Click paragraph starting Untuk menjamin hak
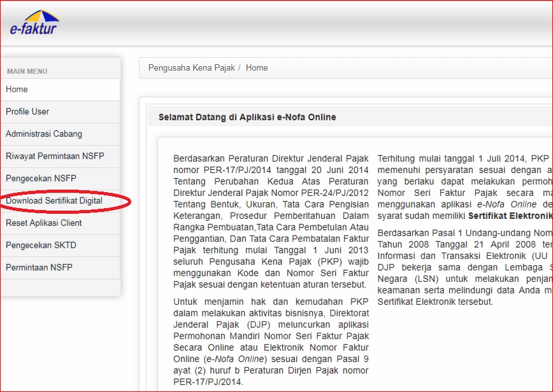 coord(271,342)
